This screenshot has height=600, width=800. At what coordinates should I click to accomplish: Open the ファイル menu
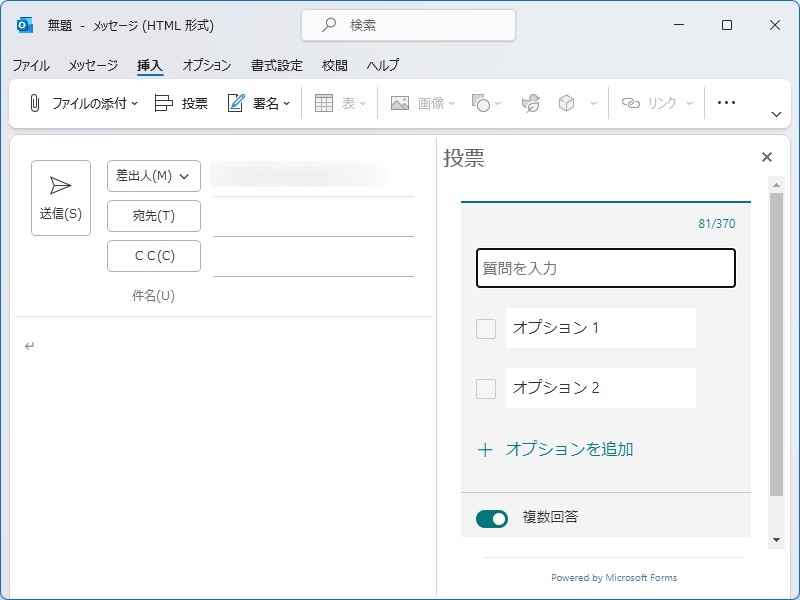coord(31,65)
